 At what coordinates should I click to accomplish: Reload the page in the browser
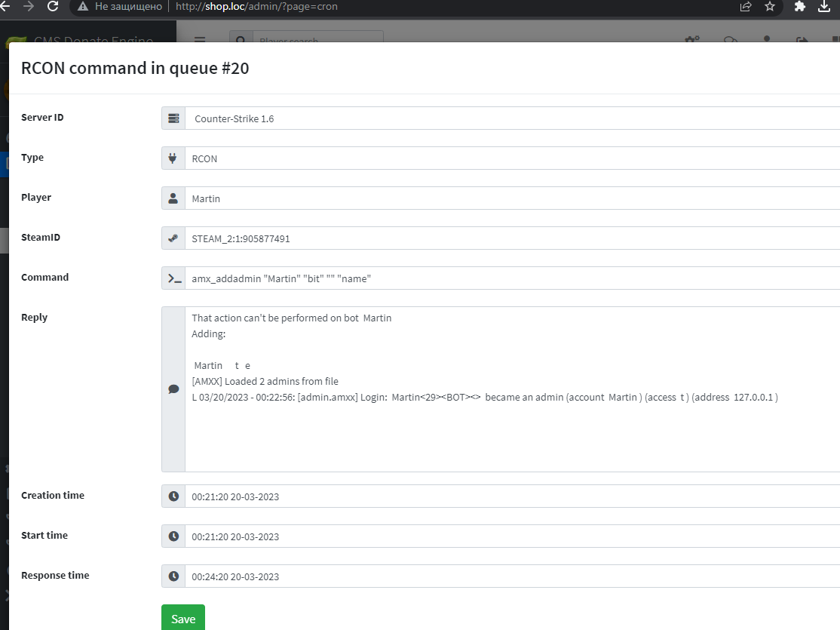(53, 7)
